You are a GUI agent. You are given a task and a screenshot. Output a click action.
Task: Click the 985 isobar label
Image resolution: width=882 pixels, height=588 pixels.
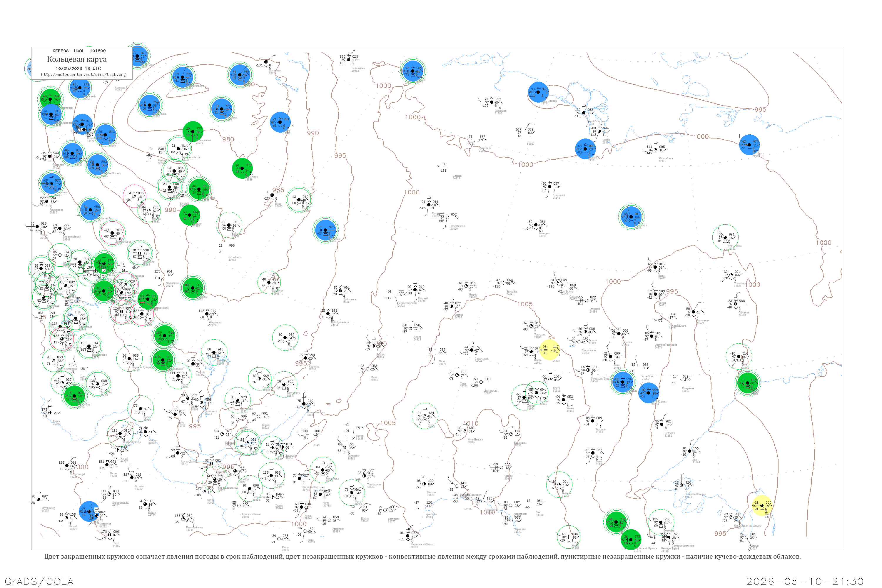coord(278,190)
